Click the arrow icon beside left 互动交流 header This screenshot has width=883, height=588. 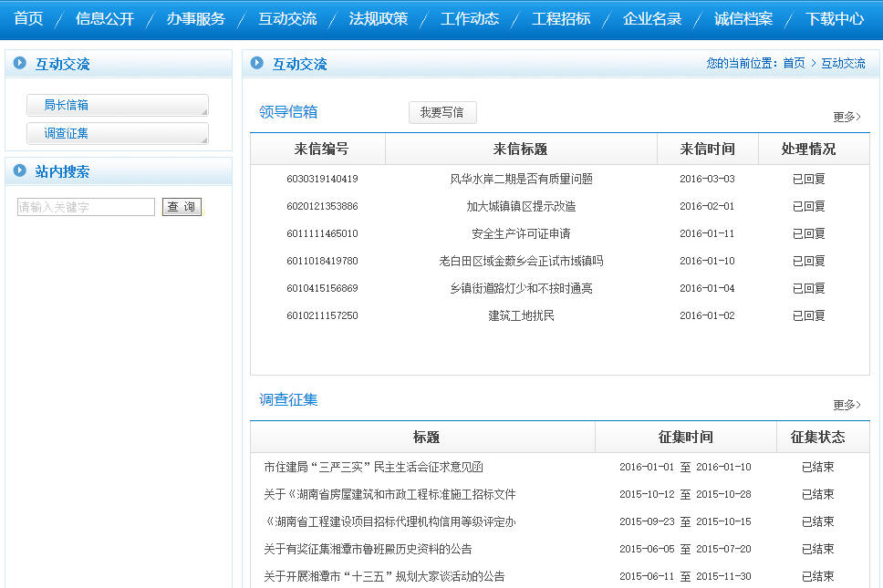19,64
